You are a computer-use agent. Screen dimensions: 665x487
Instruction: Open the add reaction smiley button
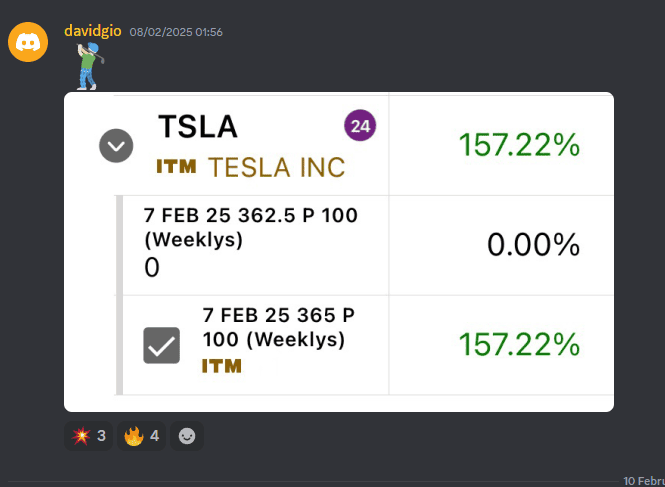[187, 436]
